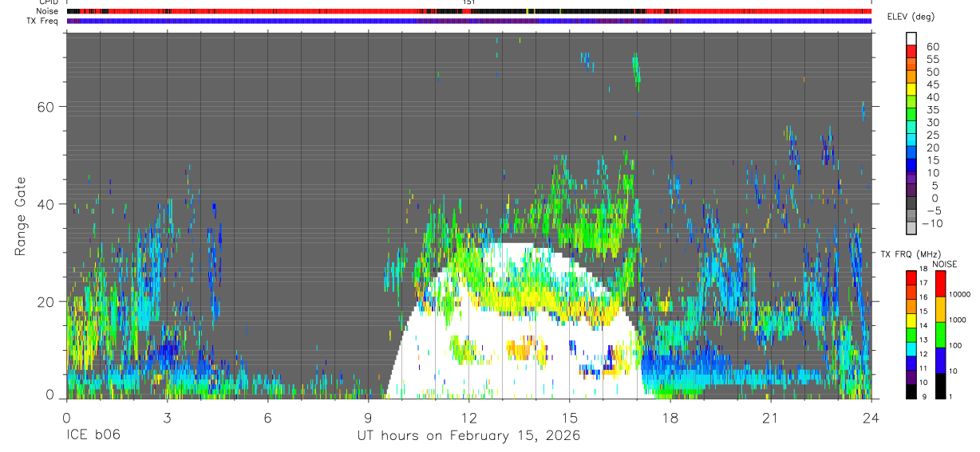Pick the black 9–10 segment of the TX FRQ colorbar

click(911, 391)
